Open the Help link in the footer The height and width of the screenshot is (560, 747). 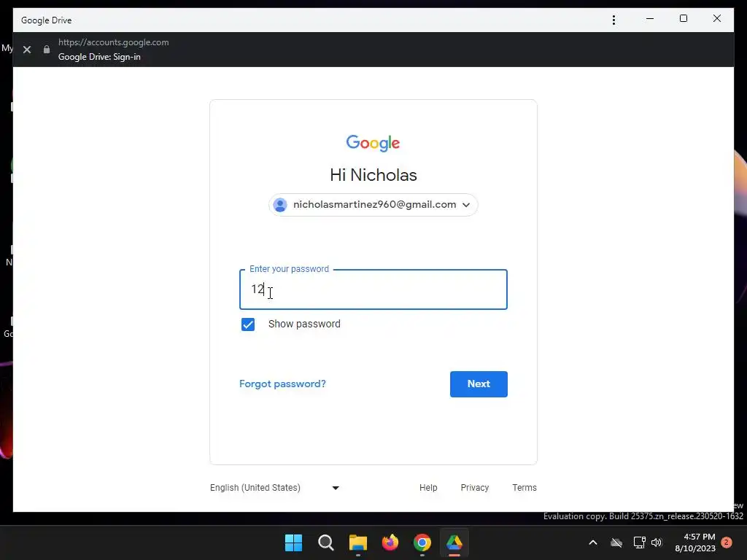point(428,488)
